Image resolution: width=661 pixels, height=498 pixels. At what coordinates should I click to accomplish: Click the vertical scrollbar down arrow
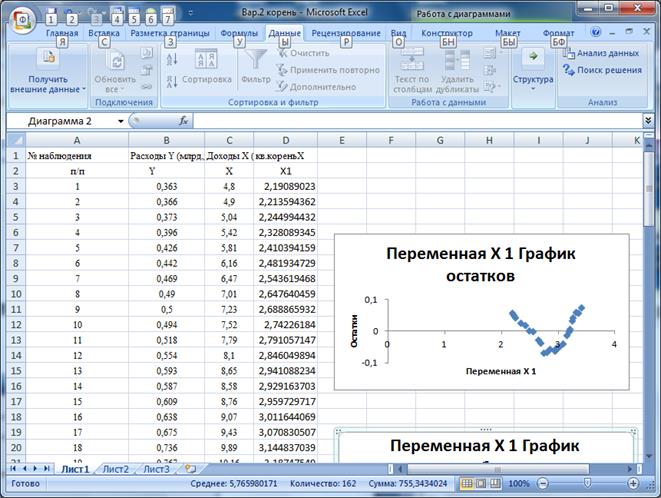648,456
